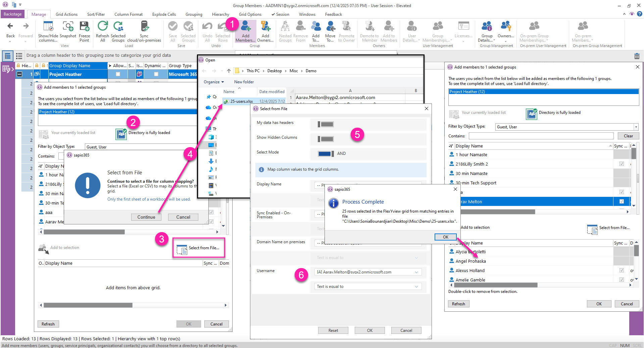Open the Owners group management icon

tap(506, 26)
